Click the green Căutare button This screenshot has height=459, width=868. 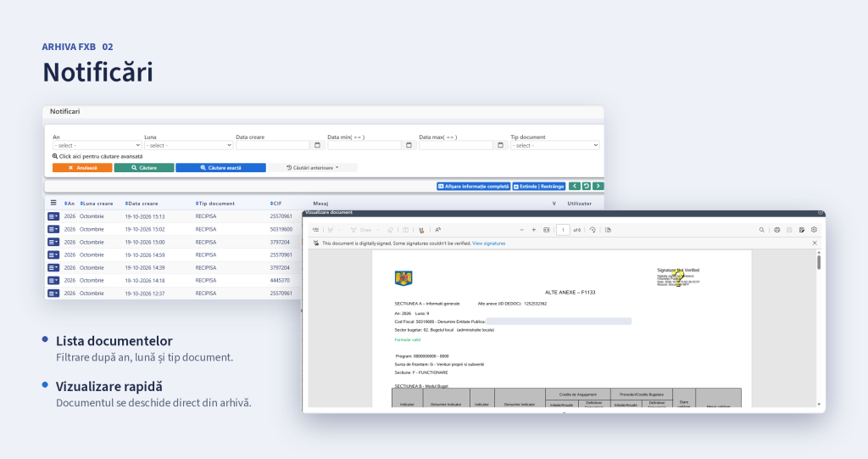[x=144, y=167]
